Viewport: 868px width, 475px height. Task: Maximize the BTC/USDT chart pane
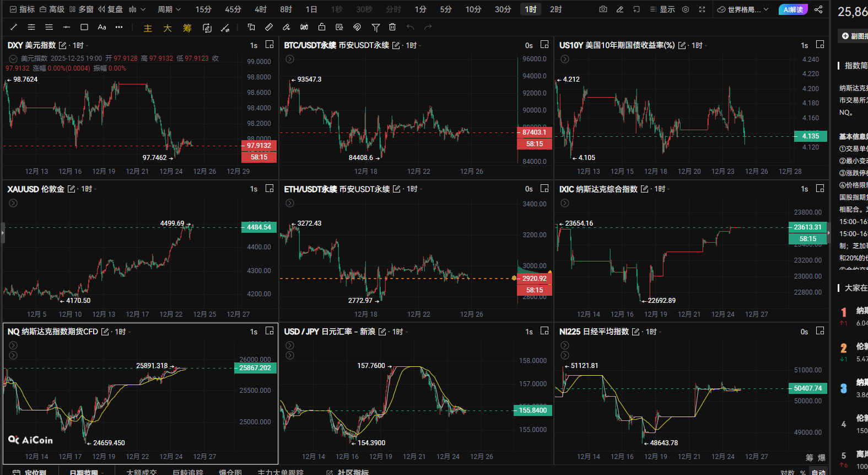point(544,45)
